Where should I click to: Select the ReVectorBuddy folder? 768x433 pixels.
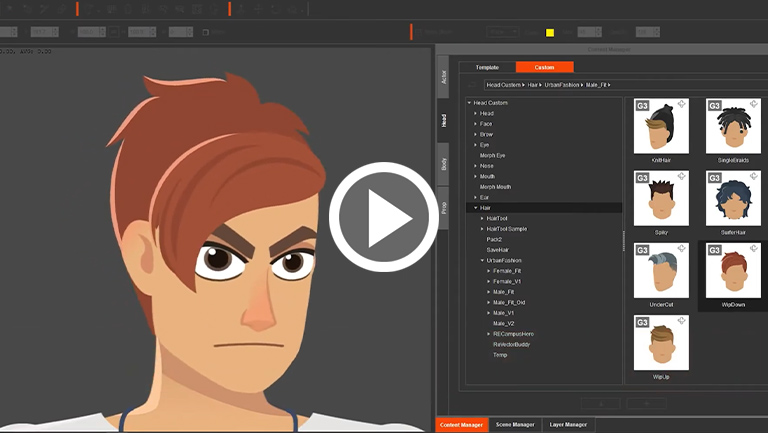(x=511, y=345)
